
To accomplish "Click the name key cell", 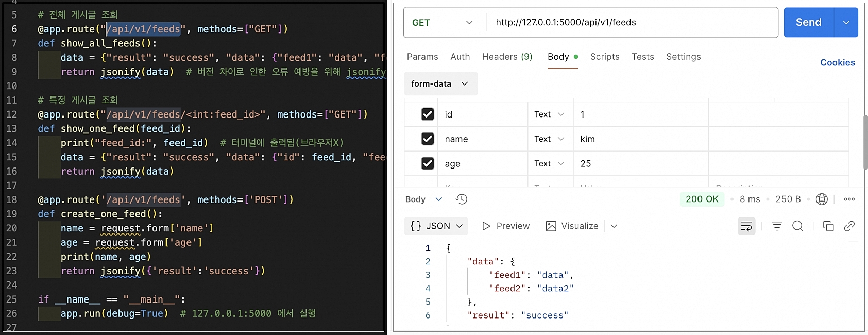I will 483,139.
